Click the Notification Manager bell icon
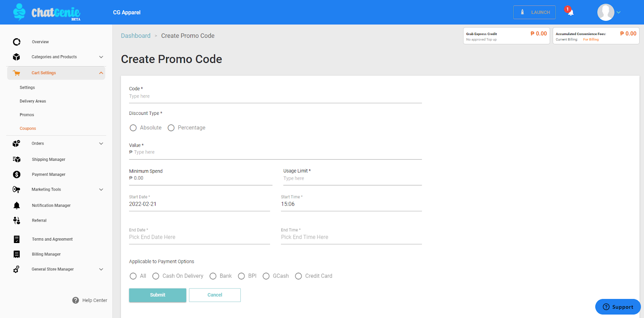This screenshot has height=318, width=644. click(x=17, y=206)
